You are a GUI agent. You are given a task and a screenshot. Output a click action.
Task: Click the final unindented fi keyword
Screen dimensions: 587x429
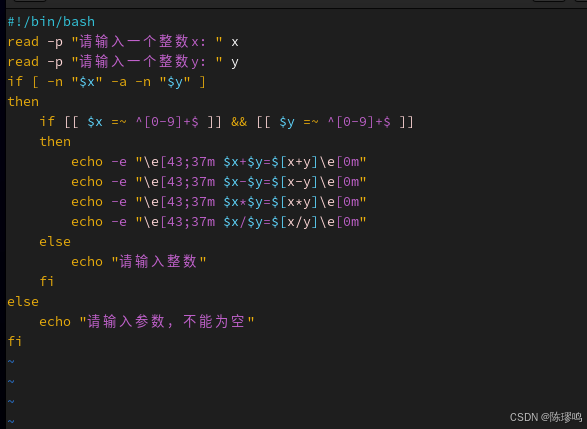pyautogui.click(x=15, y=341)
